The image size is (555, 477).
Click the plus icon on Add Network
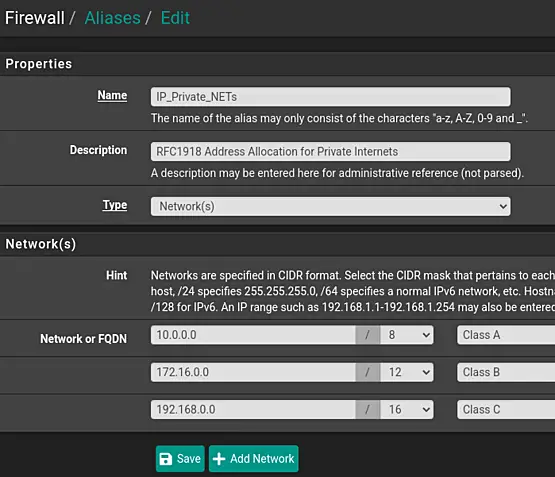pos(219,459)
